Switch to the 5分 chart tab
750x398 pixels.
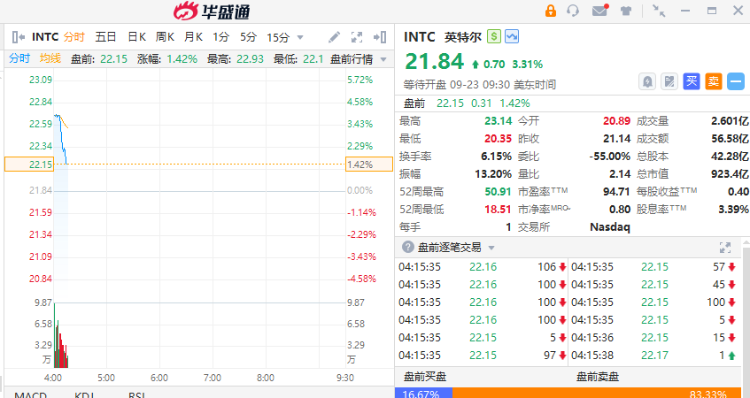coord(248,37)
